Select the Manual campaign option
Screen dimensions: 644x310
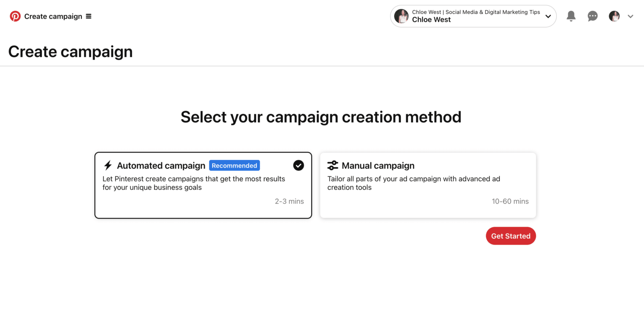[x=428, y=185]
